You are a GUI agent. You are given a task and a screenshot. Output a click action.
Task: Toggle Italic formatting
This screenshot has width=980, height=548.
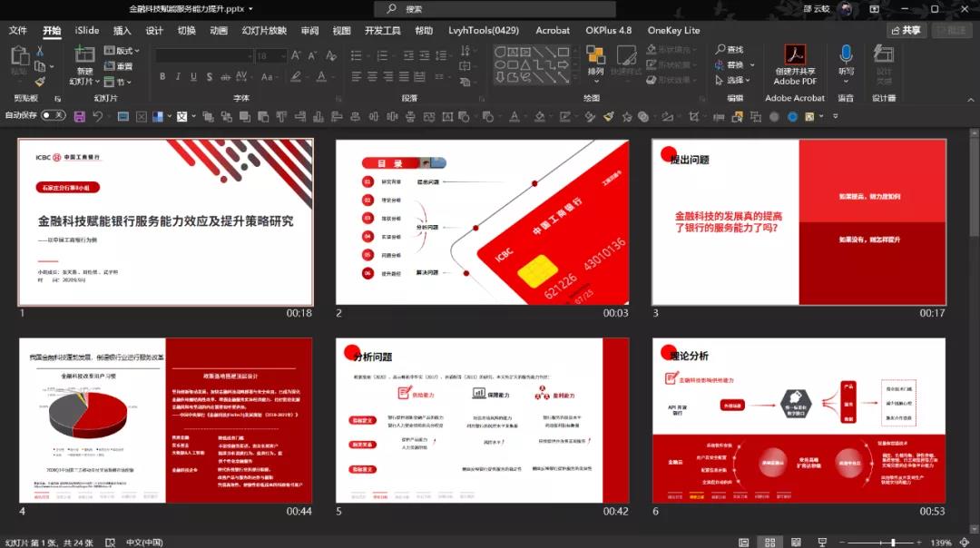[x=178, y=77]
